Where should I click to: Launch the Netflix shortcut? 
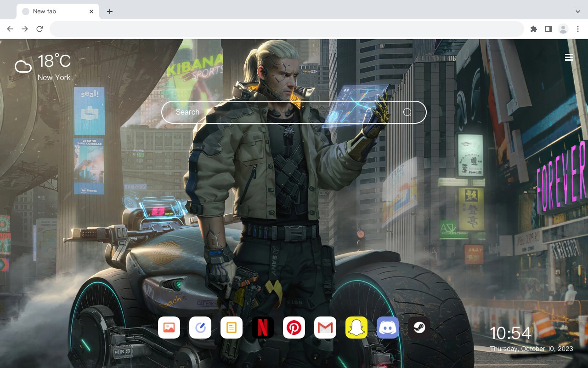263,328
